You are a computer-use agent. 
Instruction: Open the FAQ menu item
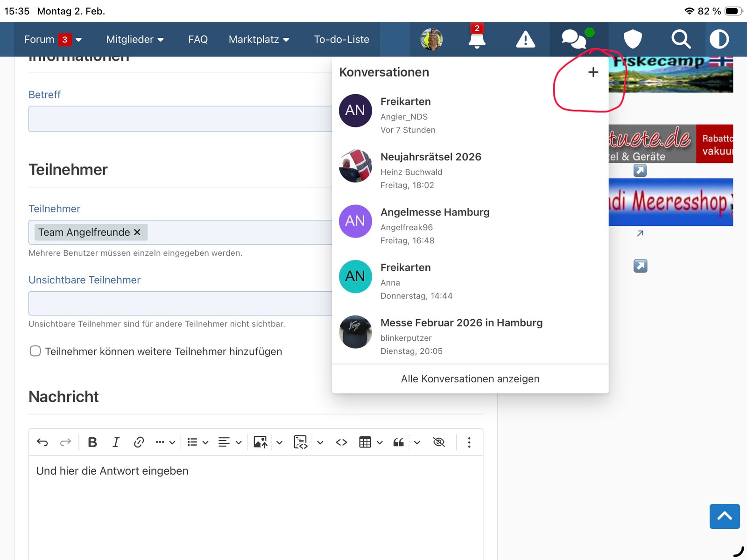point(198,40)
